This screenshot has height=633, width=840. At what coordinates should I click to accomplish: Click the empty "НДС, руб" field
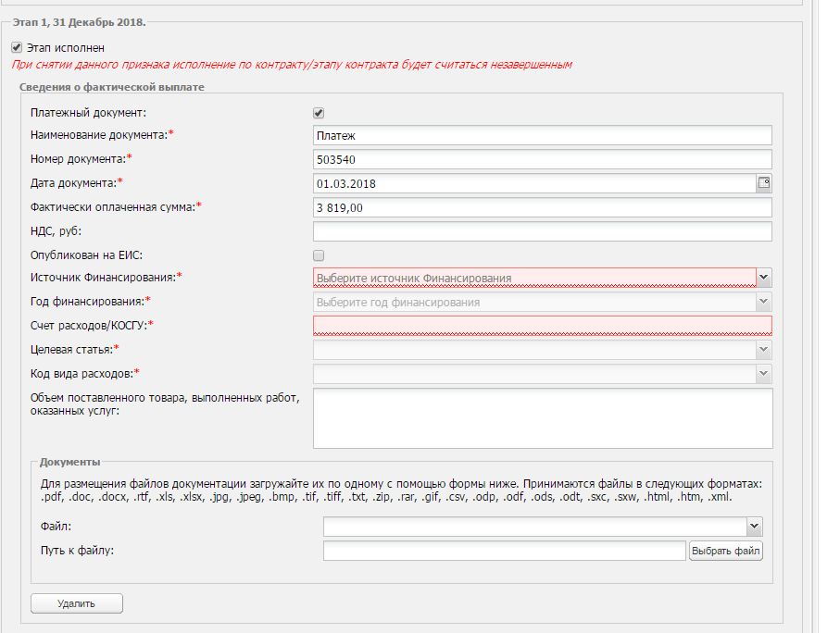pos(542,231)
